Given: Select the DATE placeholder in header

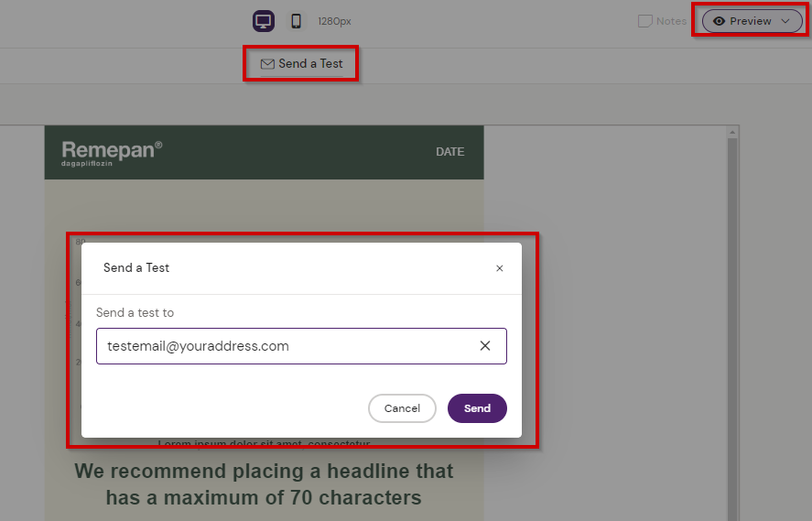Looking at the screenshot, I should coord(449,152).
